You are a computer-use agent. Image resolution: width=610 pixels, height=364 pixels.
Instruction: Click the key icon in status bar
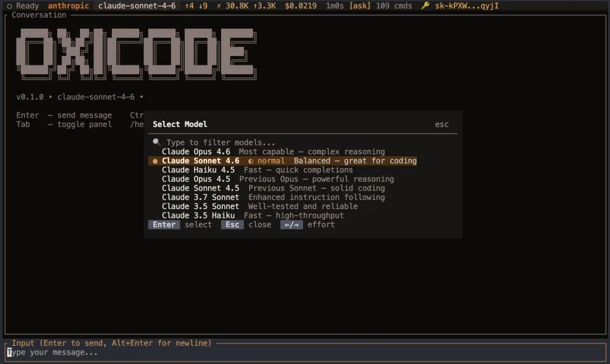tap(425, 6)
